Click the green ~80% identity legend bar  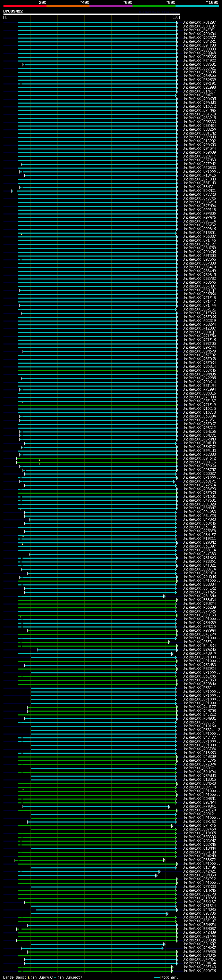154,6
